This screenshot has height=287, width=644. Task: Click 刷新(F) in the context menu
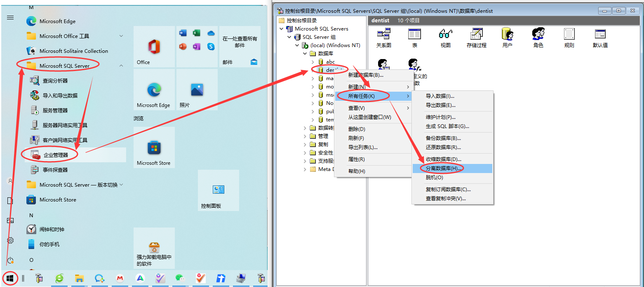(373, 138)
